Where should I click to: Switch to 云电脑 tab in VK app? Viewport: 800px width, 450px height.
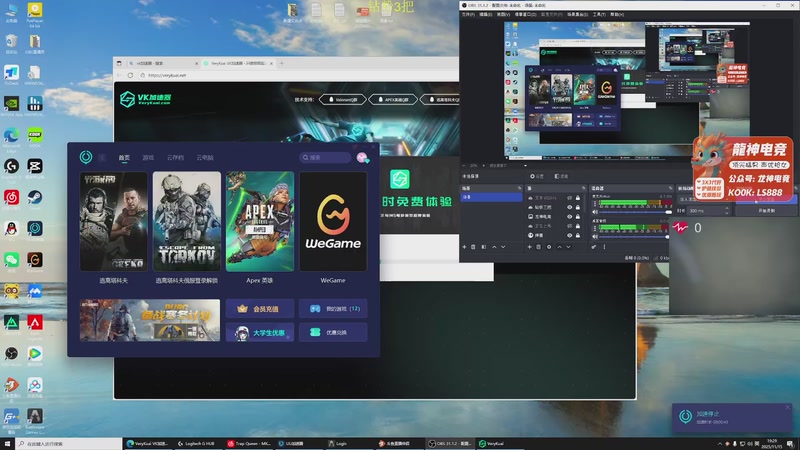tap(205, 158)
